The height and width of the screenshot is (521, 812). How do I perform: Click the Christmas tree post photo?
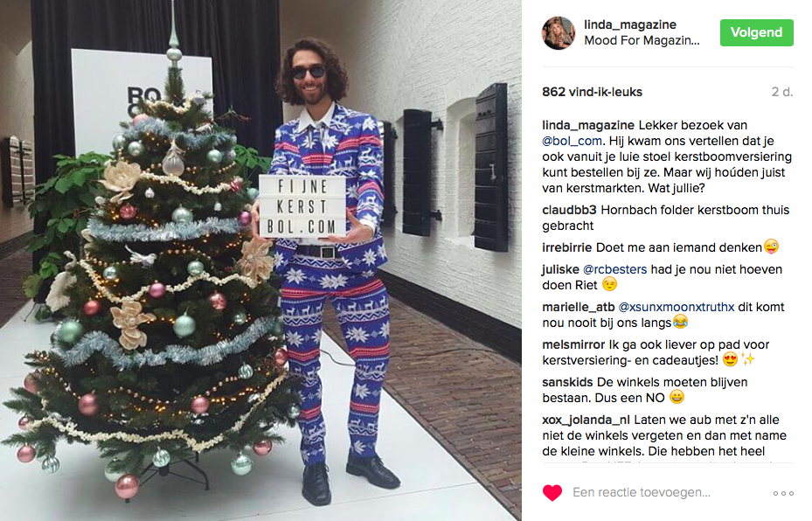260,260
